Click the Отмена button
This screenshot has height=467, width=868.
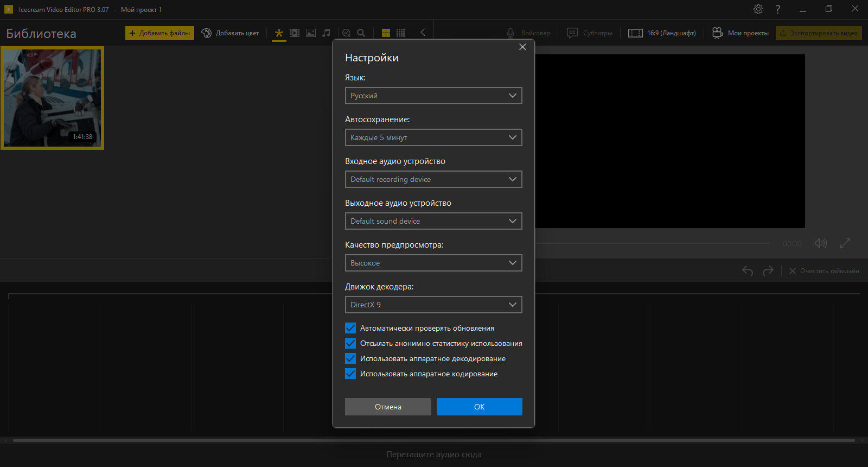tap(388, 407)
